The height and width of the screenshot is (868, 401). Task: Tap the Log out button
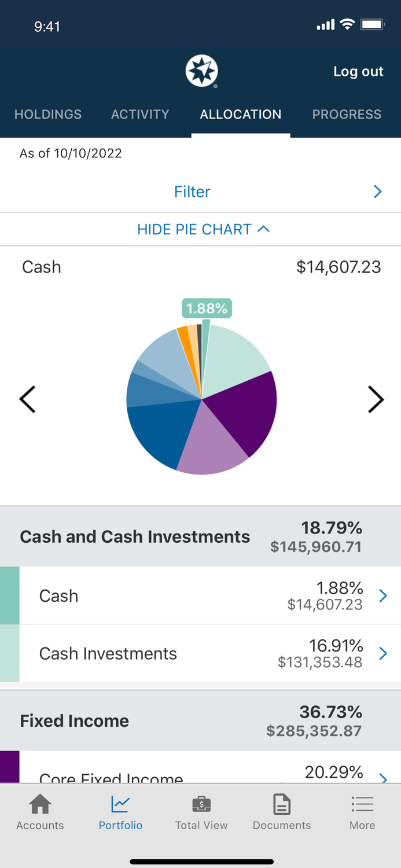click(x=358, y=72)
